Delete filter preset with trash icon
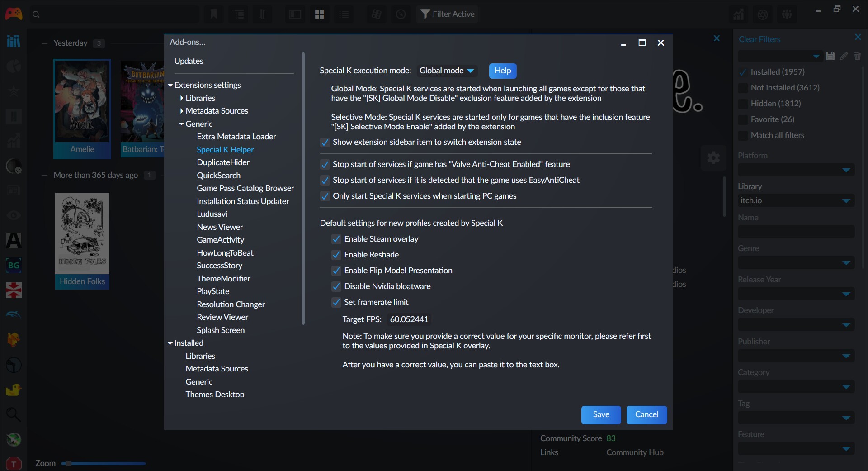This screenshot has height=471, width=868. point(857,56)
